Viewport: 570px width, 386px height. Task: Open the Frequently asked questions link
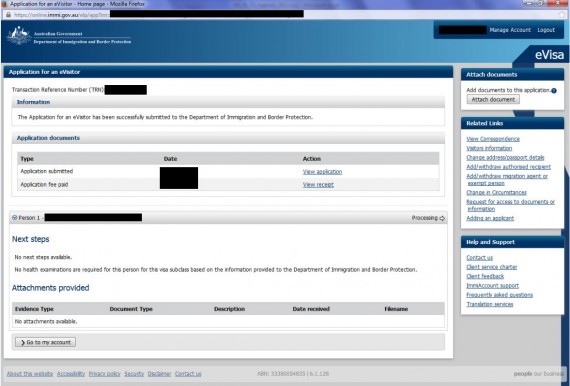point(499,295)
